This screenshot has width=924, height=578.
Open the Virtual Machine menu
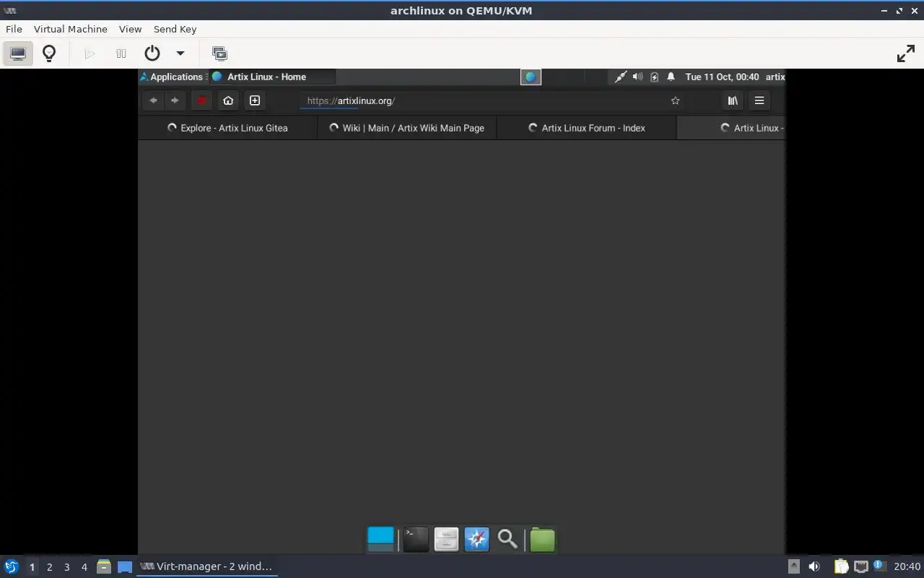click(71, 29)
